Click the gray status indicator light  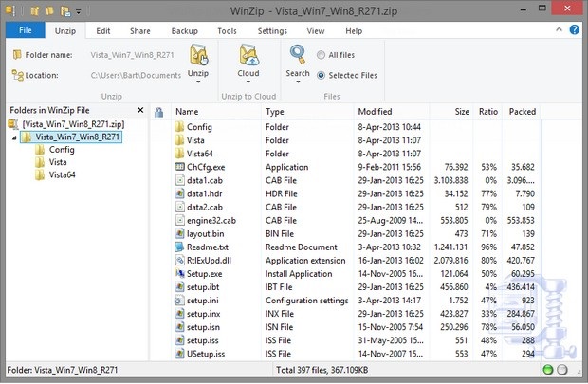coord(562,370)
